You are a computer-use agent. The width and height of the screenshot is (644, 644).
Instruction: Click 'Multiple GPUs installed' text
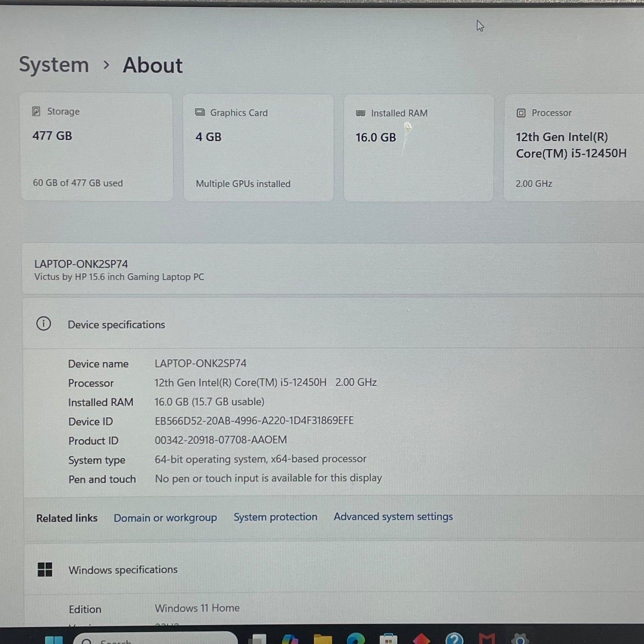243,184
